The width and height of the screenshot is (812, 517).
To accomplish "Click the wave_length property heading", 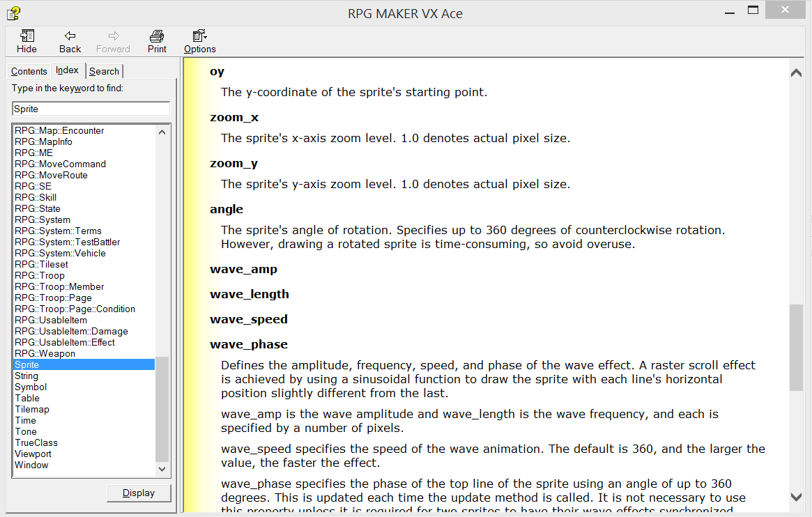I will click(x=250, y=295).
